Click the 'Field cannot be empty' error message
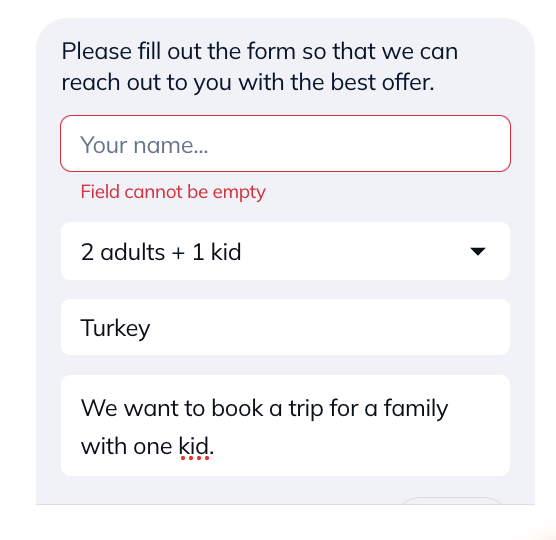Screen dimensions: 556x540 click(173, 192)
